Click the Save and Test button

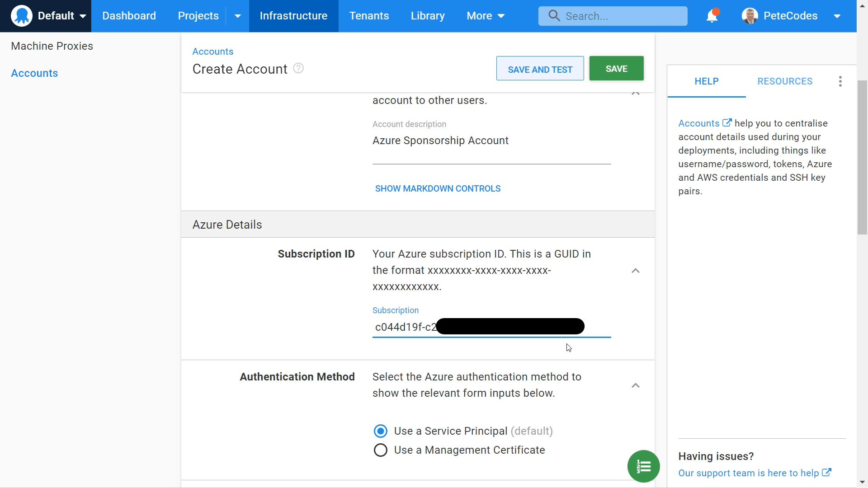tap(540, 69)
